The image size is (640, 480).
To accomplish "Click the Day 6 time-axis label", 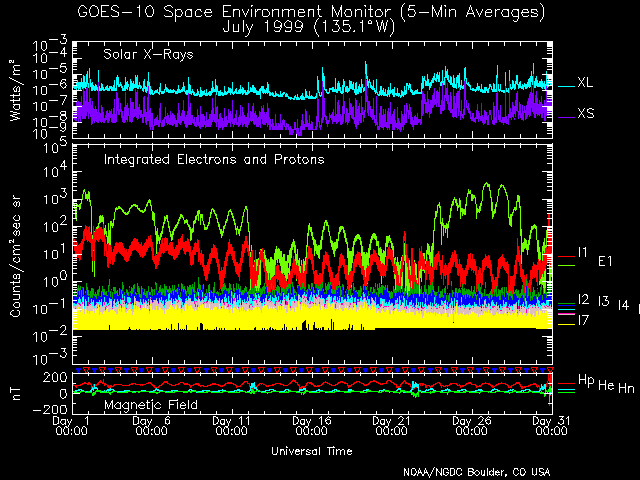I will click(x=151, y=426).
